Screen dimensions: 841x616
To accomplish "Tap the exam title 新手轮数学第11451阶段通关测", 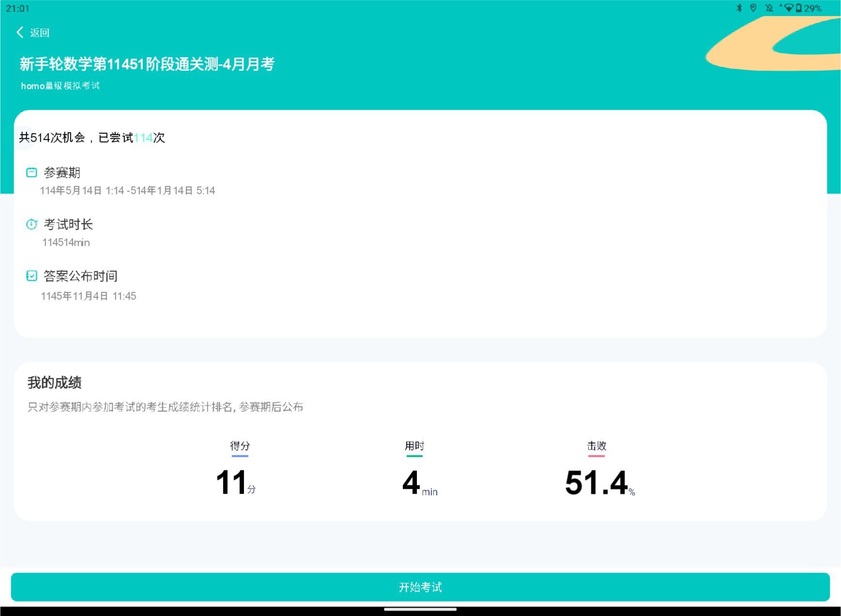I will pos(147,64).
